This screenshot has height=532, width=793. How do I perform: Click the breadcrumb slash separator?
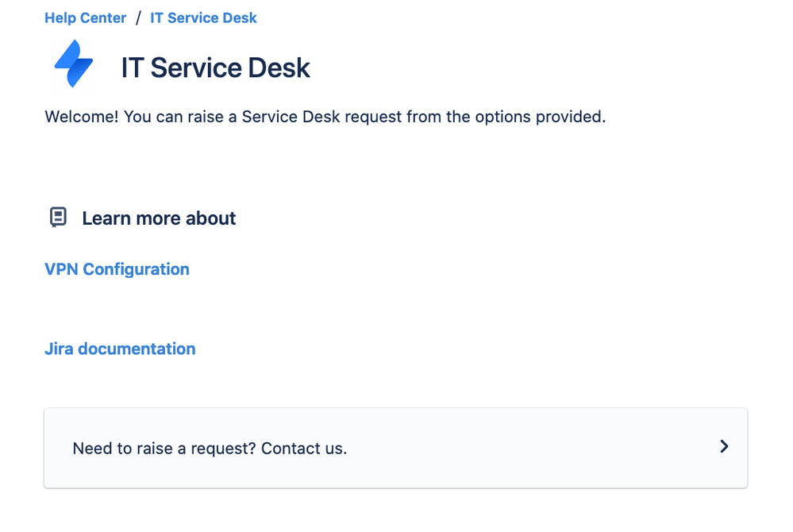[x=138, y=17]
